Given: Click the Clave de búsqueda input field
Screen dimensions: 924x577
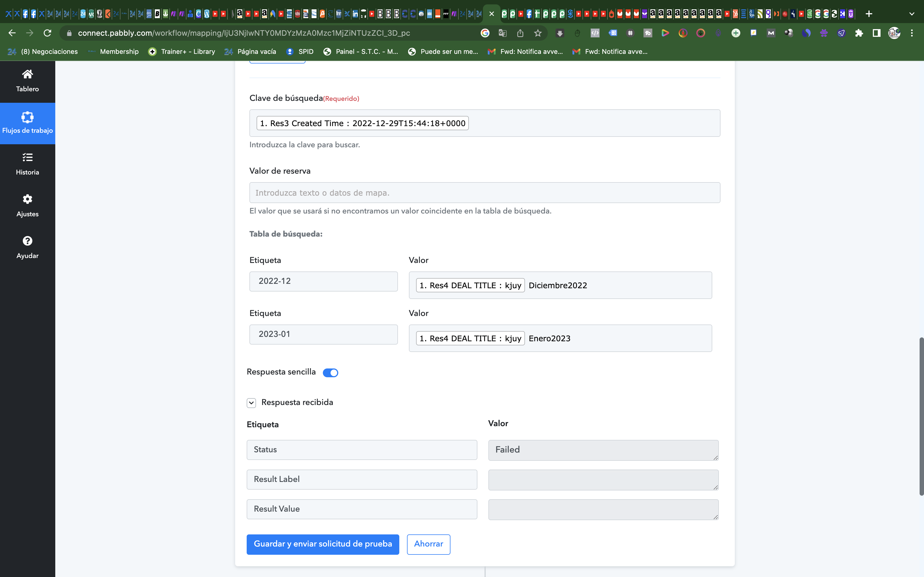Looking at the screenshot, I should (484, 122).
